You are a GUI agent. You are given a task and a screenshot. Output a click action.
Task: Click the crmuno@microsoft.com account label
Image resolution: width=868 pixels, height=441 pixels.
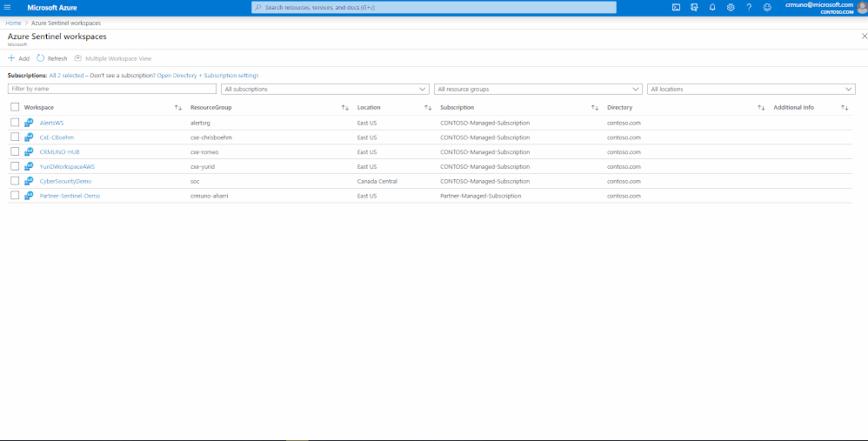click(x=819, y=4)
